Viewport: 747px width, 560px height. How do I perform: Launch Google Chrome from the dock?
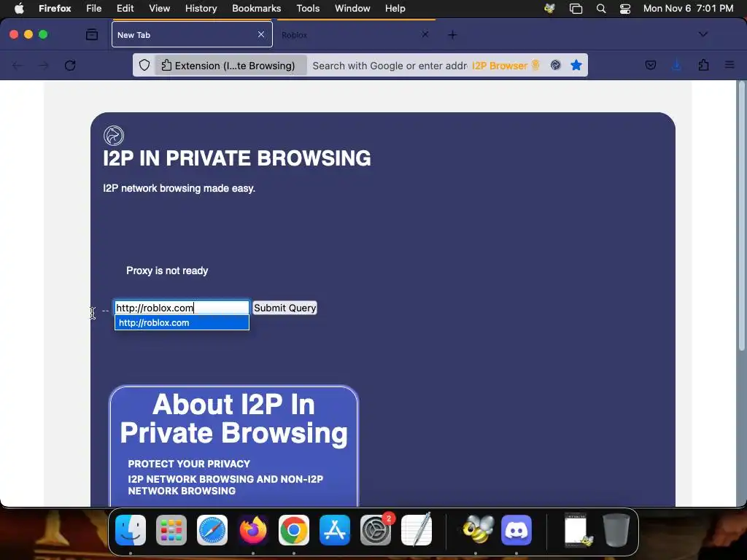[294, 530]
